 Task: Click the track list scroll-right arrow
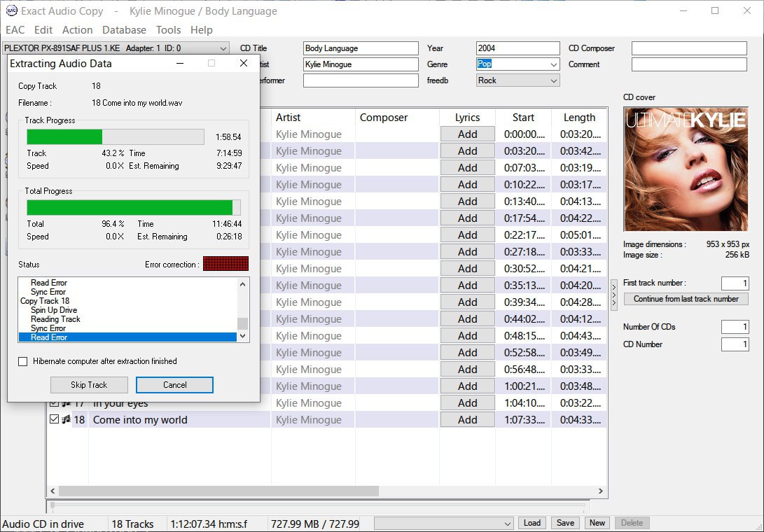click(601, 491)
